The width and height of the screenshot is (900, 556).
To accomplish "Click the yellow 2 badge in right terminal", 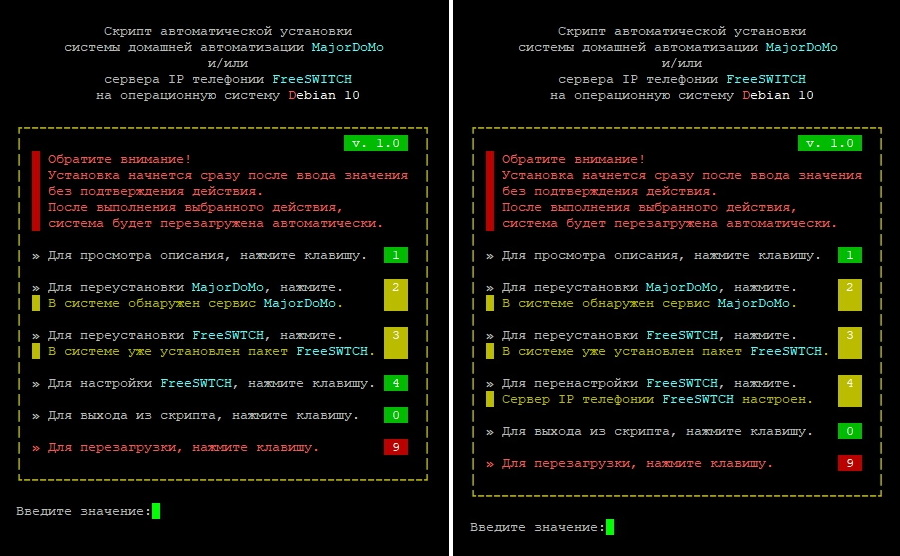I will tap(849, 295).
